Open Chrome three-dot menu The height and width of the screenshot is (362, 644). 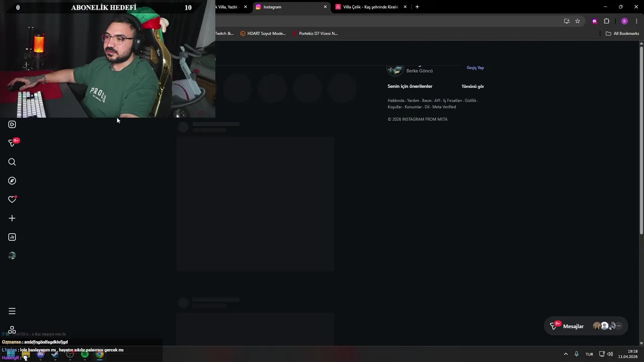click(636, 21)
